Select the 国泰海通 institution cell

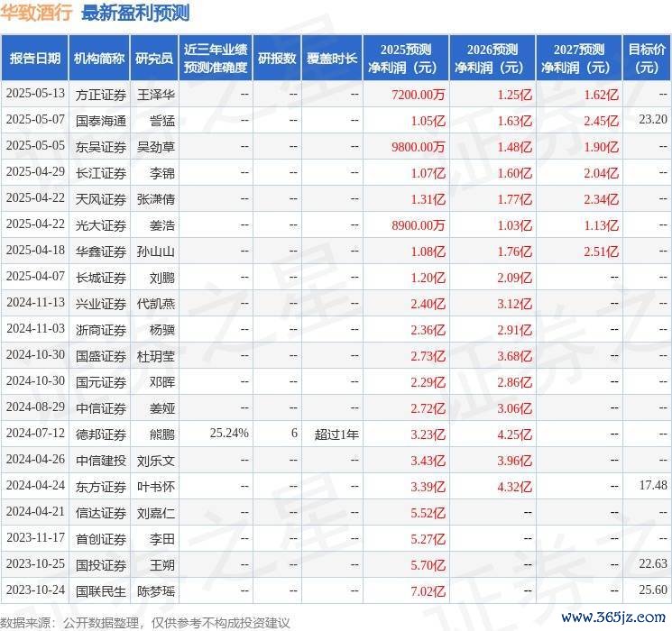coord(101,121)
